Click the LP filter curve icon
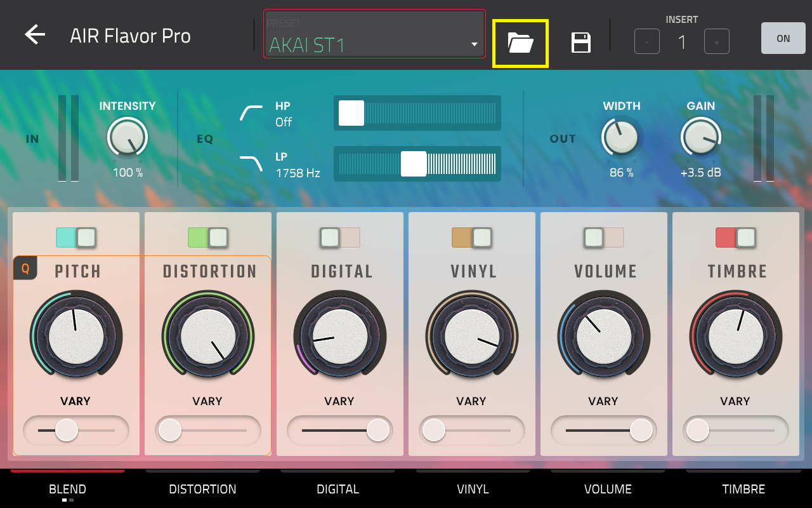Image resolution: width=812 pixels, height=508 pixels. (251, 164)
